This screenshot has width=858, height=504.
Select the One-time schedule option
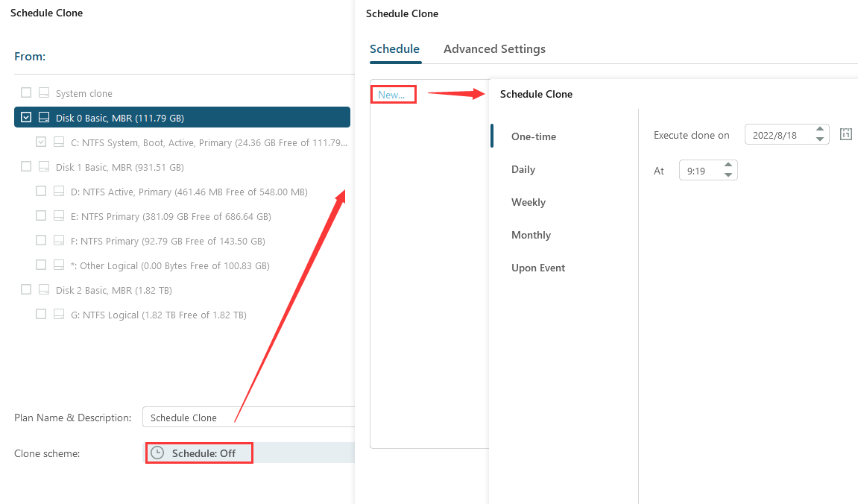534,136
